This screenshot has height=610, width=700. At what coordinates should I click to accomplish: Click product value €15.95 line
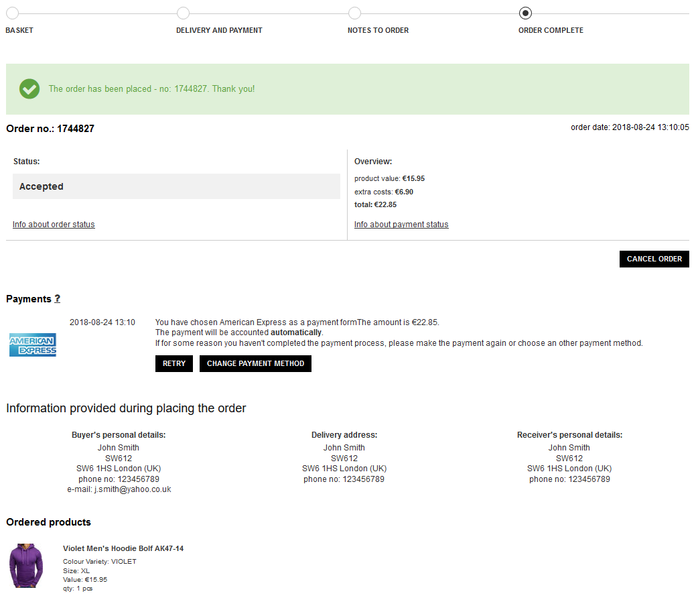click(x=389, y=179)
